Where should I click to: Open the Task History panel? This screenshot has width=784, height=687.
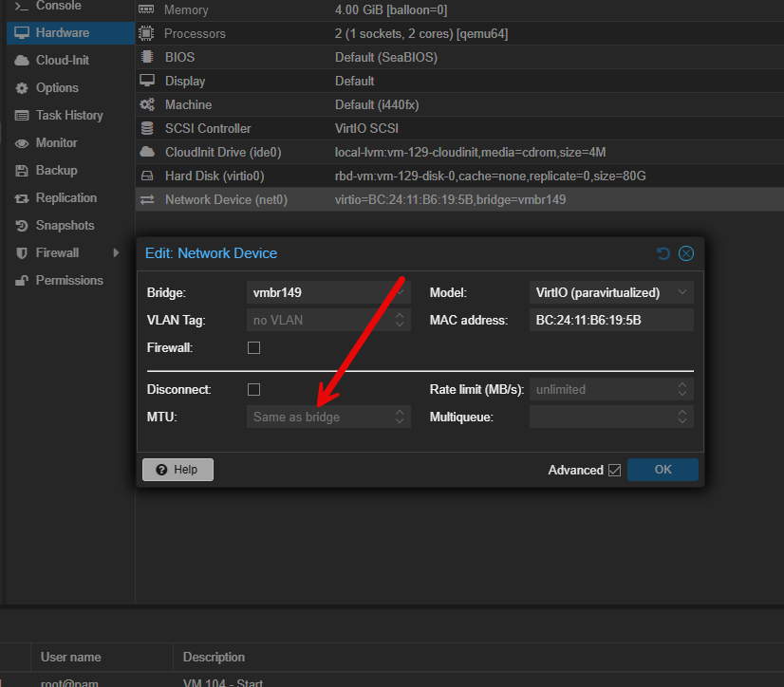coord(66,115)
